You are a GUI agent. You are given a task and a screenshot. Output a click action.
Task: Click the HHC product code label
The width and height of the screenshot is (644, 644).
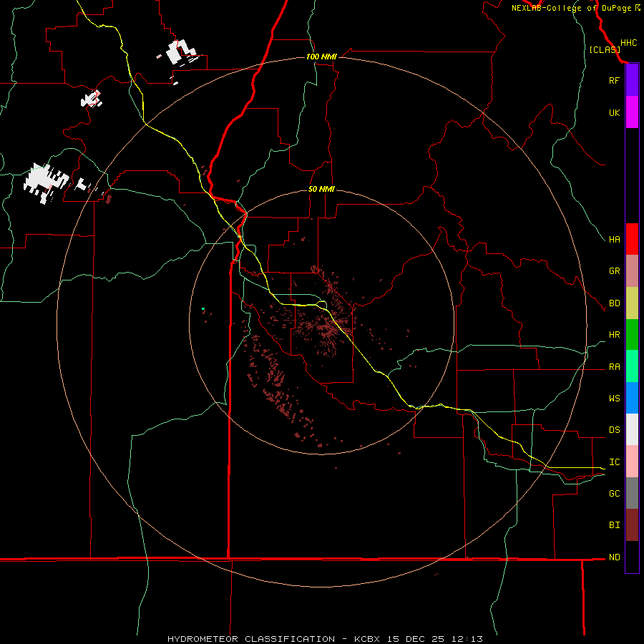coord(629,43)
